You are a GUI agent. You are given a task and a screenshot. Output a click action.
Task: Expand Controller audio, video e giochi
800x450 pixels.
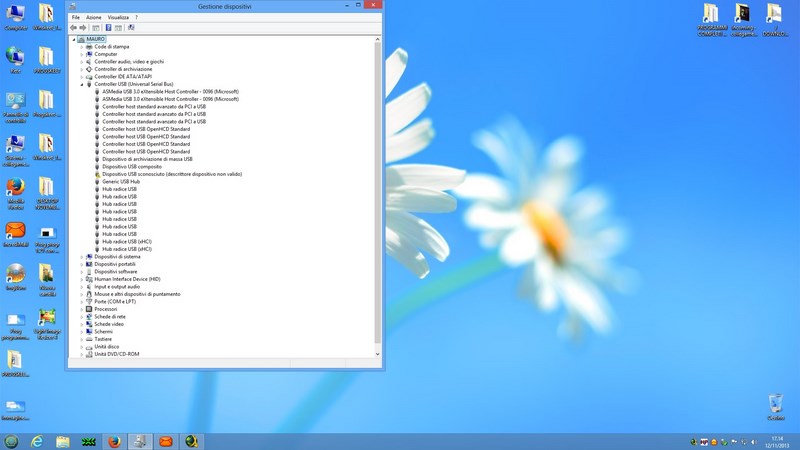81,61
